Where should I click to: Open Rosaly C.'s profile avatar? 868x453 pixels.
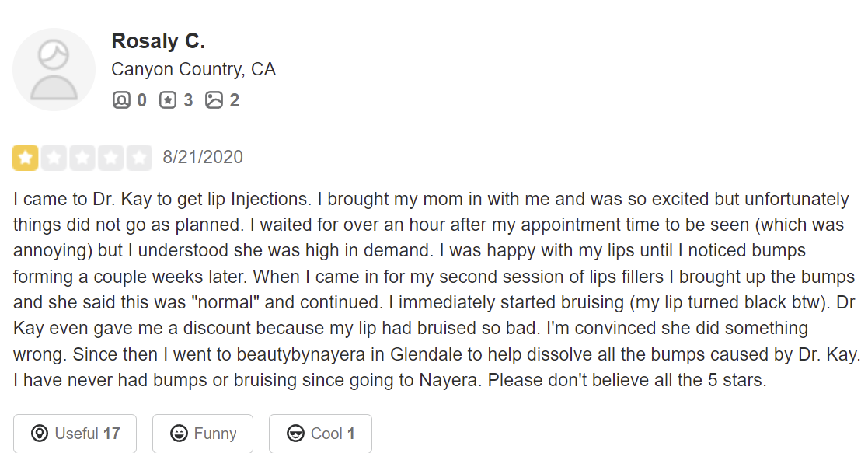pos(54,70)
